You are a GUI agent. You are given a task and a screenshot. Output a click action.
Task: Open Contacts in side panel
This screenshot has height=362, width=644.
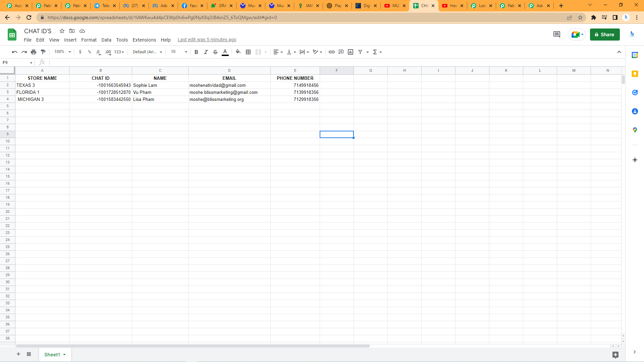tap(635, 111)
